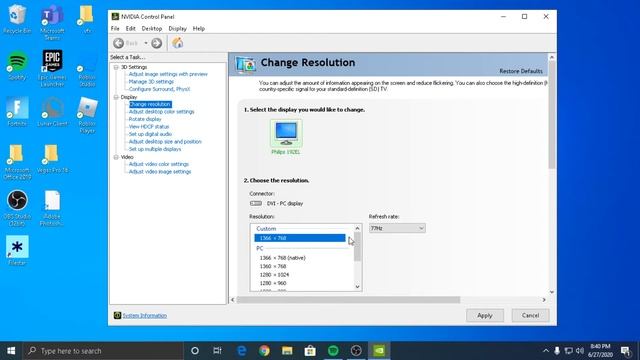
Task: Open File Explorer from taskbar
Action: pos(287,351)
